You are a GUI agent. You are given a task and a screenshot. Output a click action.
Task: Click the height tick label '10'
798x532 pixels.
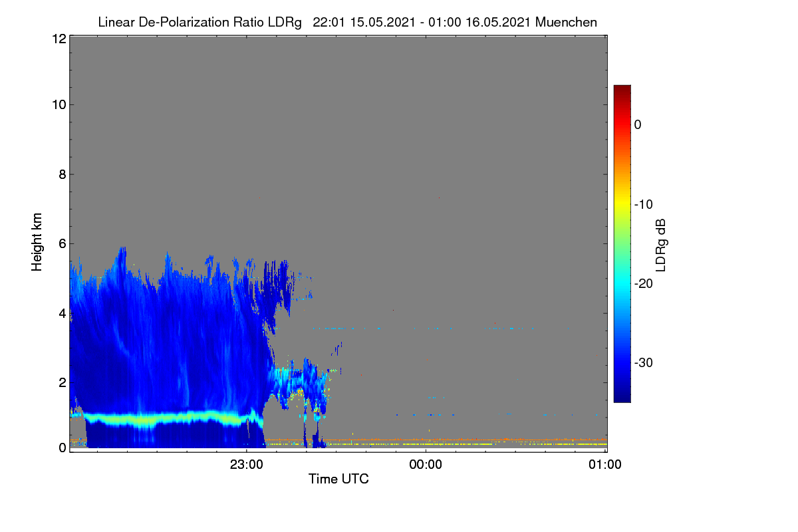pyautogui.click(x=58, y=104)
